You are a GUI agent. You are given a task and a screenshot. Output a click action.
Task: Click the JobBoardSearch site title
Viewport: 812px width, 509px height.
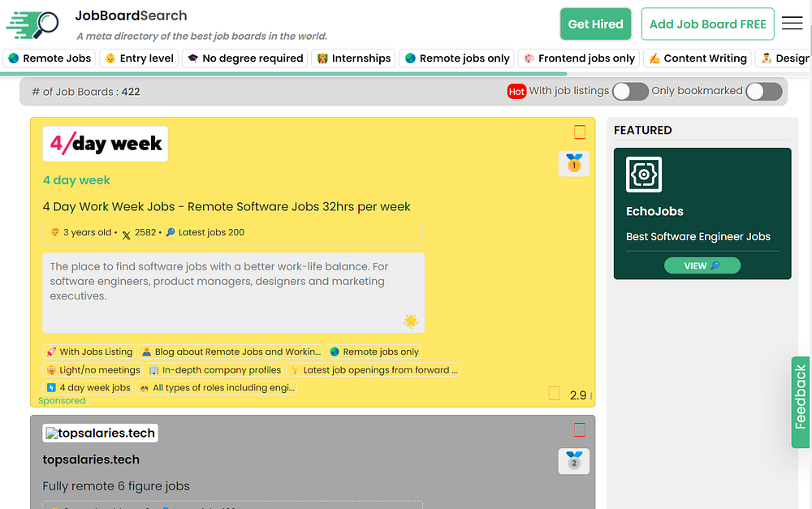tap(131, 15)
